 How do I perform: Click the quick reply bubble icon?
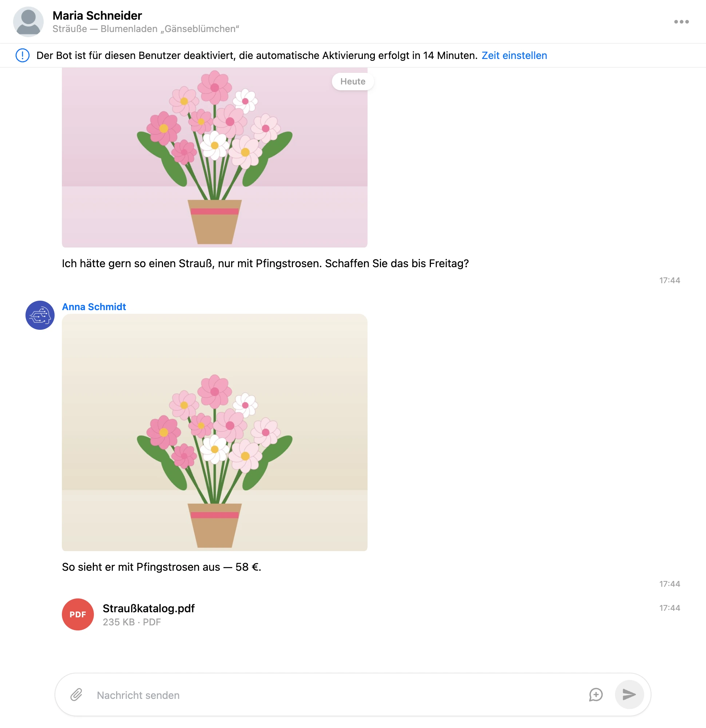[596, 695]
